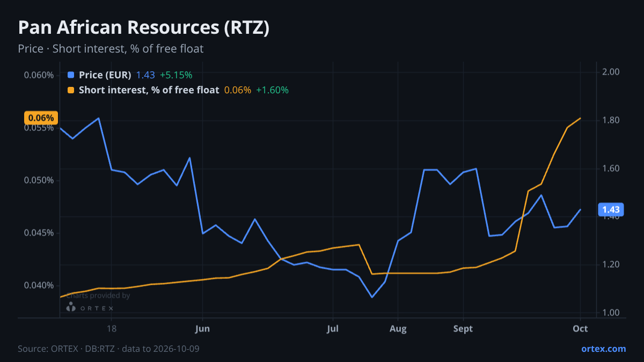Click the 2.00 right axis label

click(611, 72)
